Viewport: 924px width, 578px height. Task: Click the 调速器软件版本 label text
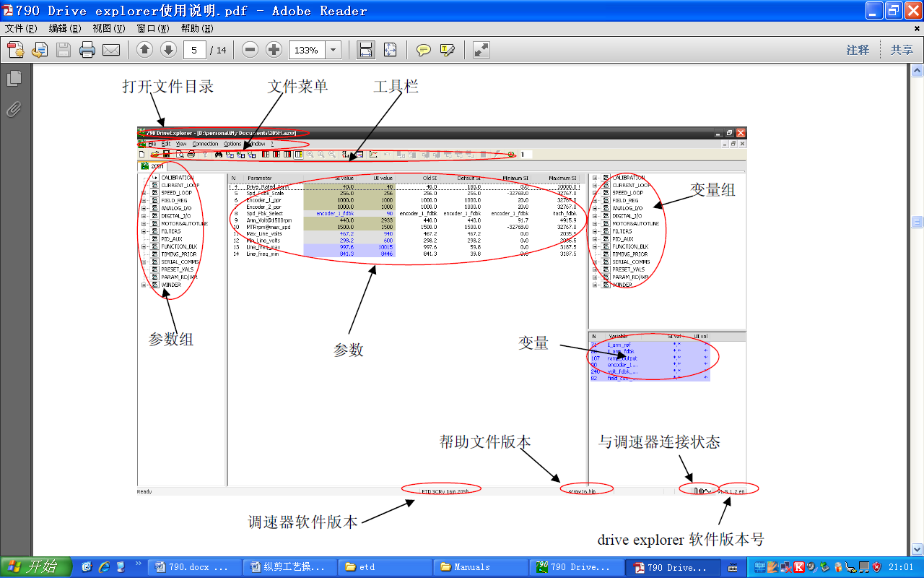point(302,522)
